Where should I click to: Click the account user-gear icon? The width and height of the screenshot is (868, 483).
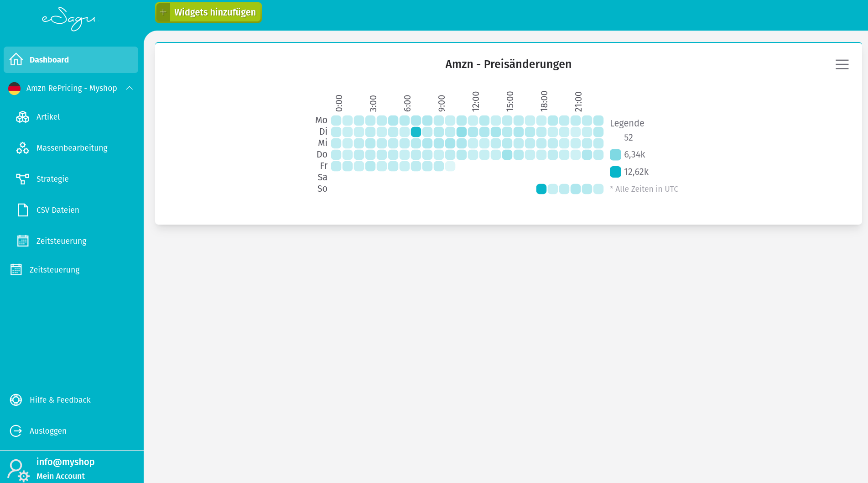pyautogui.click(x=18, y=470)
